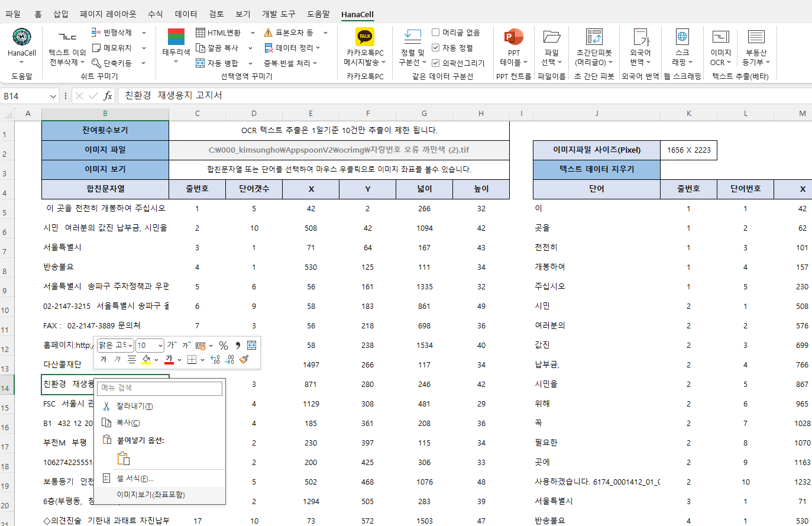
Task: Click decrease decimal in mini toolbar
Action: [229, 359]
